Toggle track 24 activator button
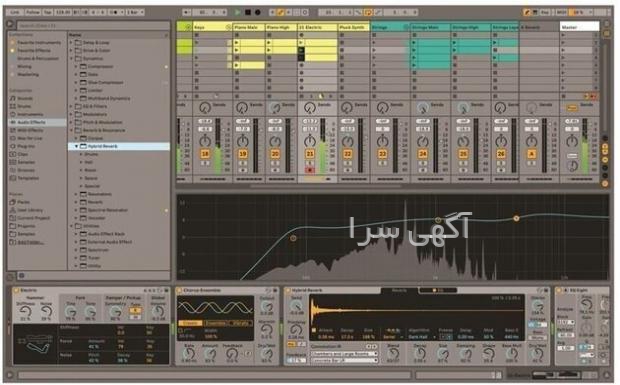Viewport: 620px width, 385px height. 423,154
